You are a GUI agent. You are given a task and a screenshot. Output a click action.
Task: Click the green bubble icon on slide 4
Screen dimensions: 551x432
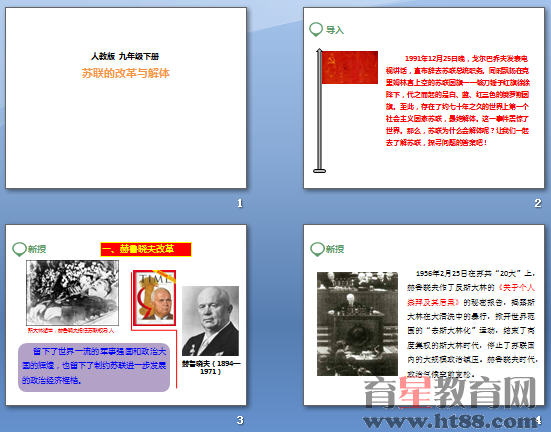tap(317, 249)
